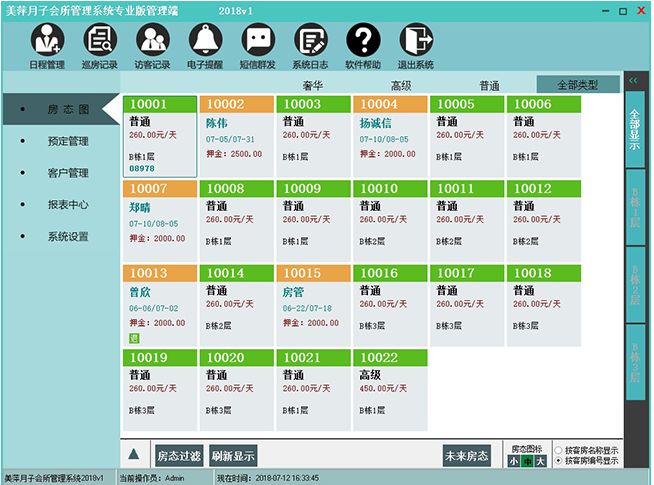
Task: Open the 巡房记录 room inspection icon
Action: (100, 45)
